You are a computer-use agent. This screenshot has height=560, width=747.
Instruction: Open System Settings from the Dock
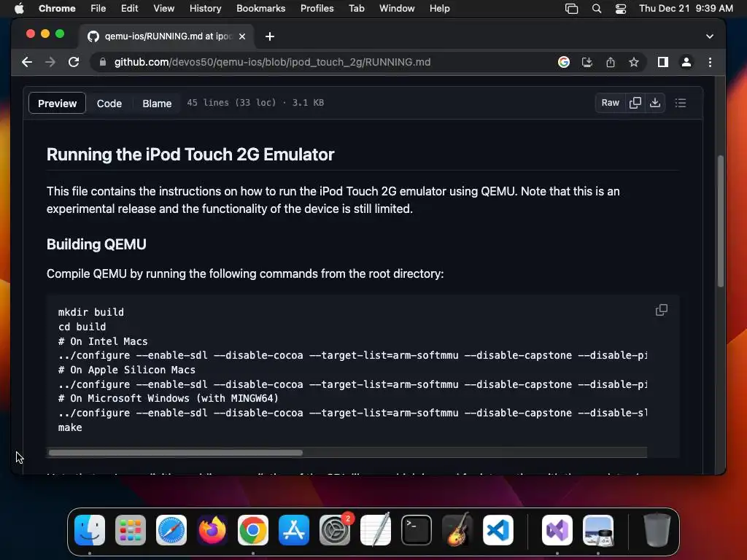pyautogui.click(x=334, y=530)
